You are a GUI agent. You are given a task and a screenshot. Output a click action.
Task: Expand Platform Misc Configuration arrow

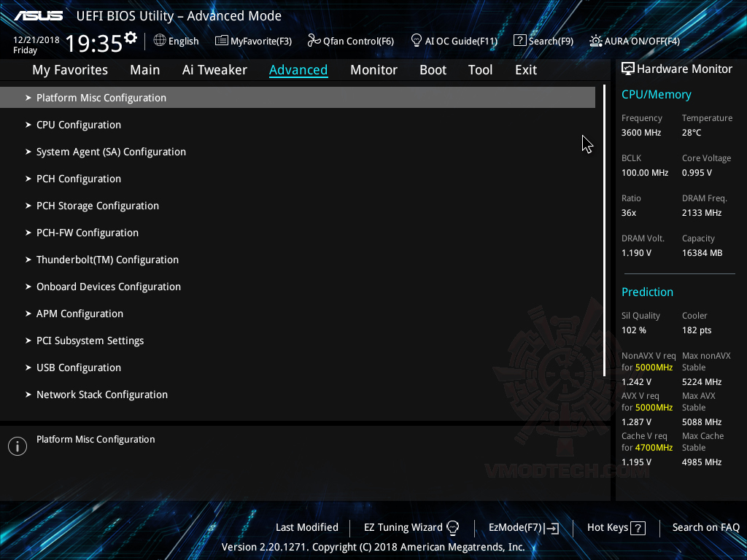click(x=28, y=98)
